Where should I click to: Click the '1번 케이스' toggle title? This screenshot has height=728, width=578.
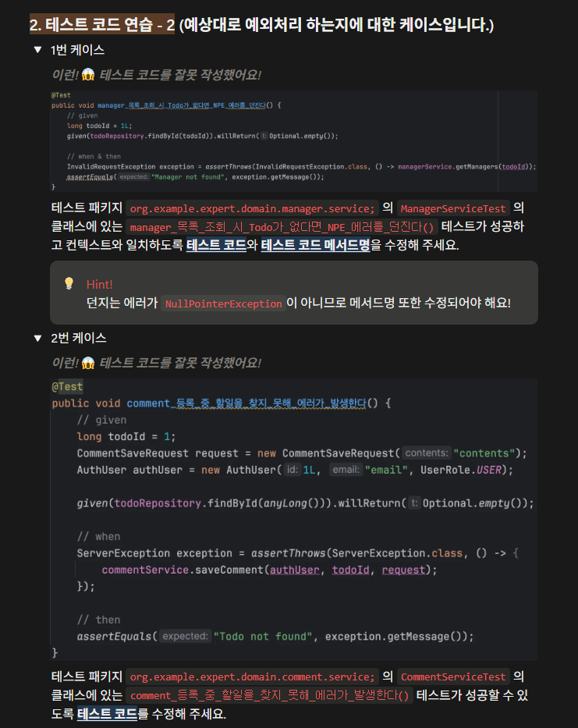tap(77, 50)
